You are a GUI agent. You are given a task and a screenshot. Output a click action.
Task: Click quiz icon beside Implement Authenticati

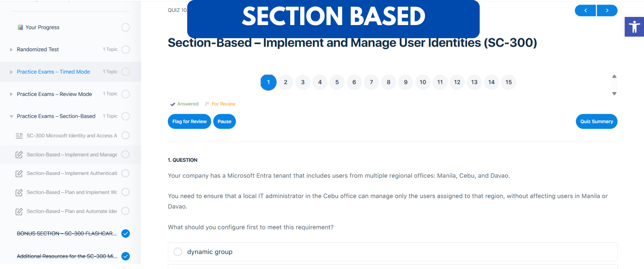(19, 173)
